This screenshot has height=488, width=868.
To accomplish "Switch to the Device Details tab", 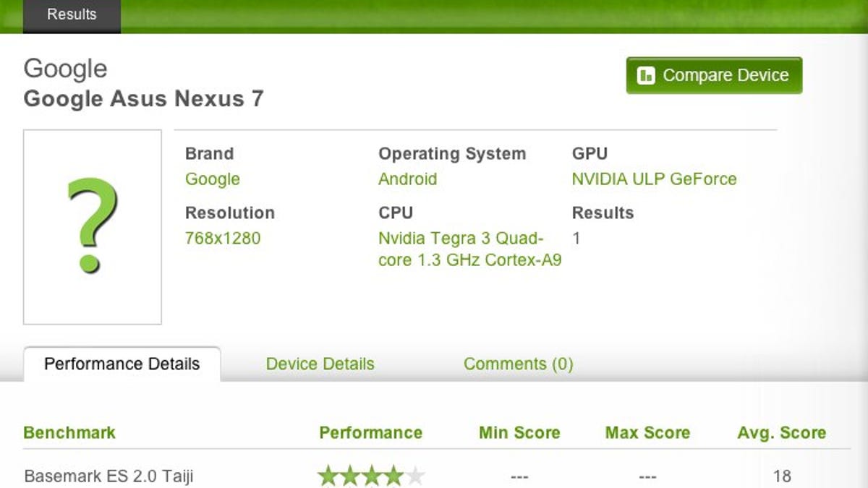I will click(x=320, y=364).
